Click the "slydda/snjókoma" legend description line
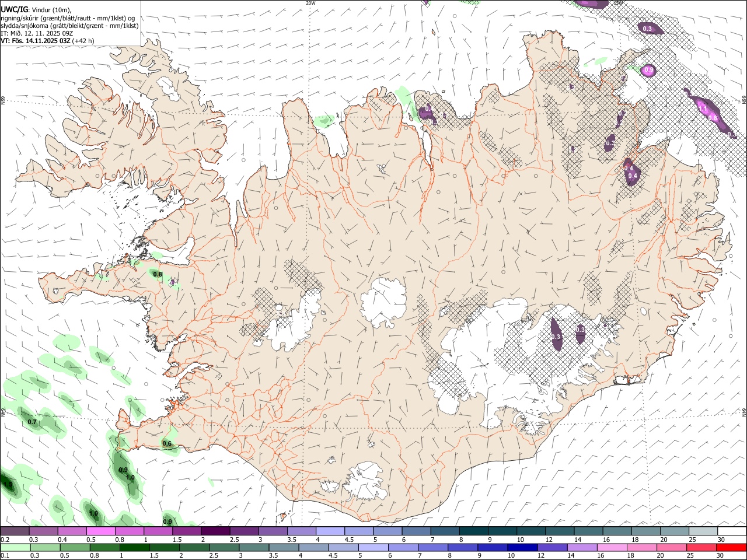Screen dimensions: 747x560 coord(69,26)
